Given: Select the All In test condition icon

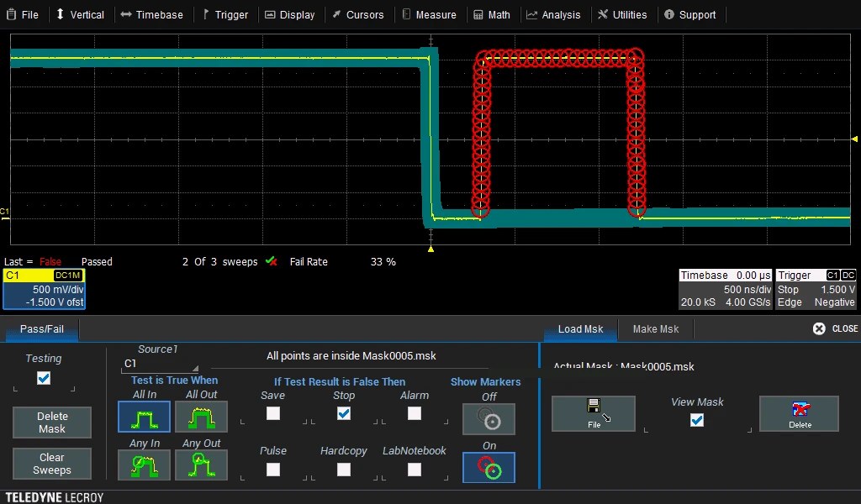Looking at the screenshot, I should point(144,417).
